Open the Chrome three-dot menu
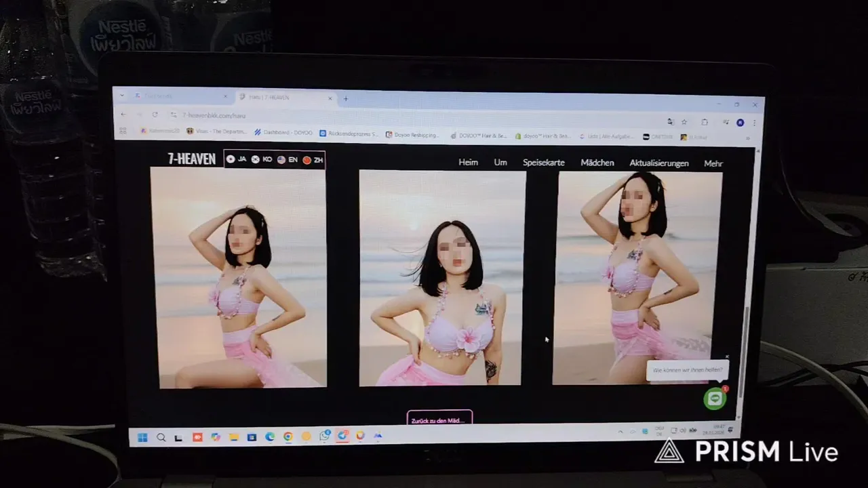Viewport: 868px width, 488px height. 754,123
